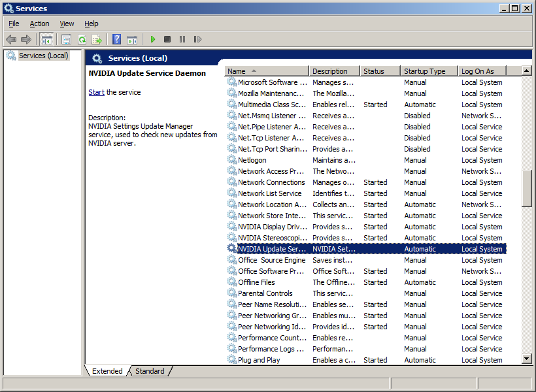
Task: Select the Net.Tcp Listener service row
Action: click(x=366, y=138)
